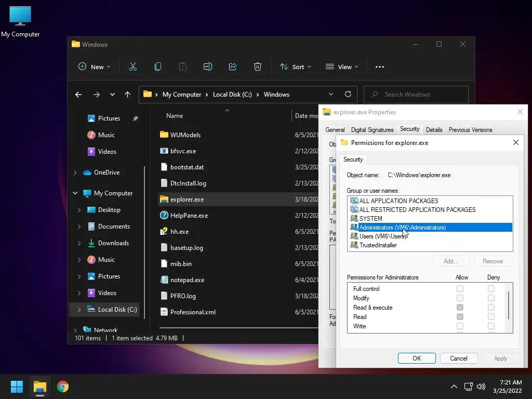This screenshot has height=399, width=532.
Task: Click the Rename icon in Explorer toolbar
Action: click(208, 67)
